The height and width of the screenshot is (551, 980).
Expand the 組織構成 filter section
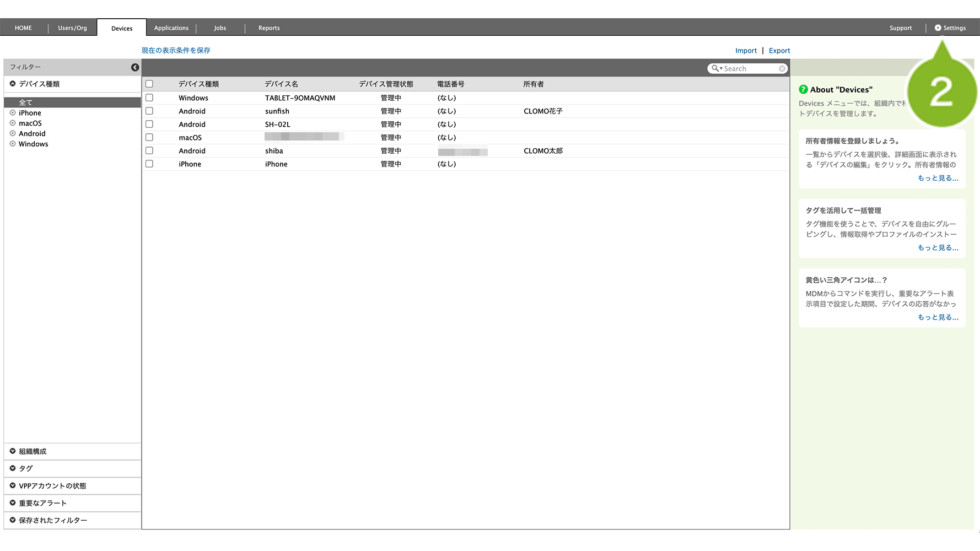33,451
